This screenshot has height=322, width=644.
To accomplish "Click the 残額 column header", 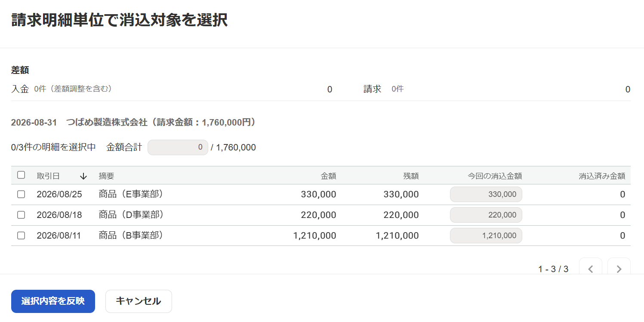I will [411, 176].
